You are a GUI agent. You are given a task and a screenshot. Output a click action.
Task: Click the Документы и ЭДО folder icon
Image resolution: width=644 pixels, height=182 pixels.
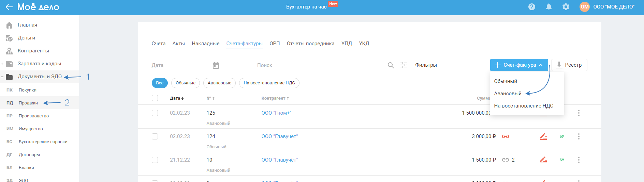9,77
